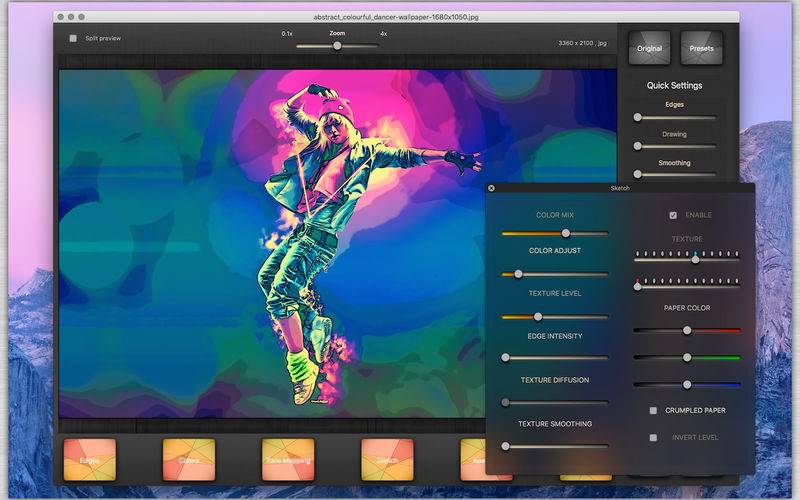
Task: Uncheck the Enable checkbox in Sketch panel
Action: pyautogui.click(x=673, y=215)
